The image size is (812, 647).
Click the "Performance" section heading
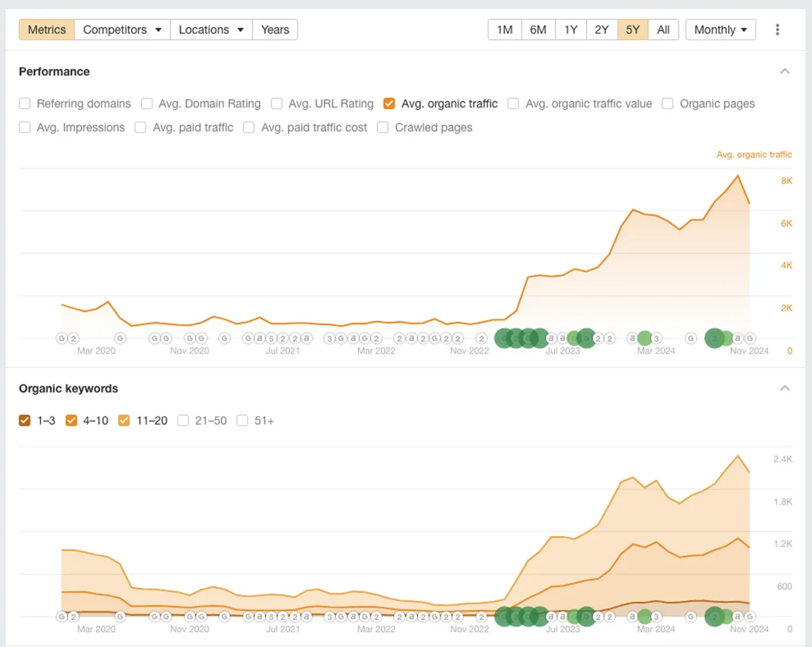(54, 72)
